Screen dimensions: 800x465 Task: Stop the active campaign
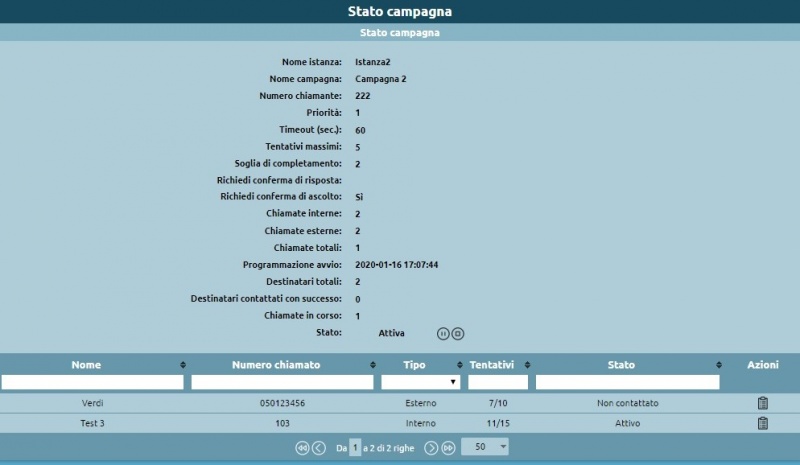pos(458,334)
